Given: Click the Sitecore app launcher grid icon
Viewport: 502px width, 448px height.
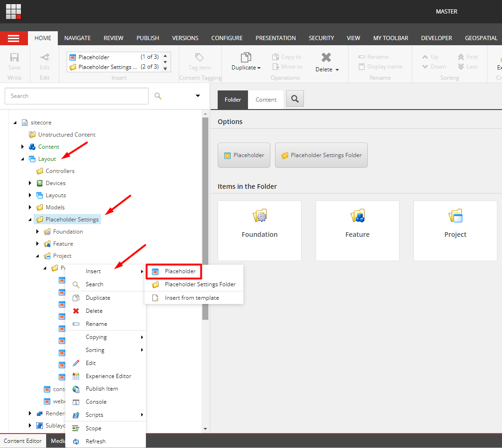Looking at the screenshot, I should point(13,11).
